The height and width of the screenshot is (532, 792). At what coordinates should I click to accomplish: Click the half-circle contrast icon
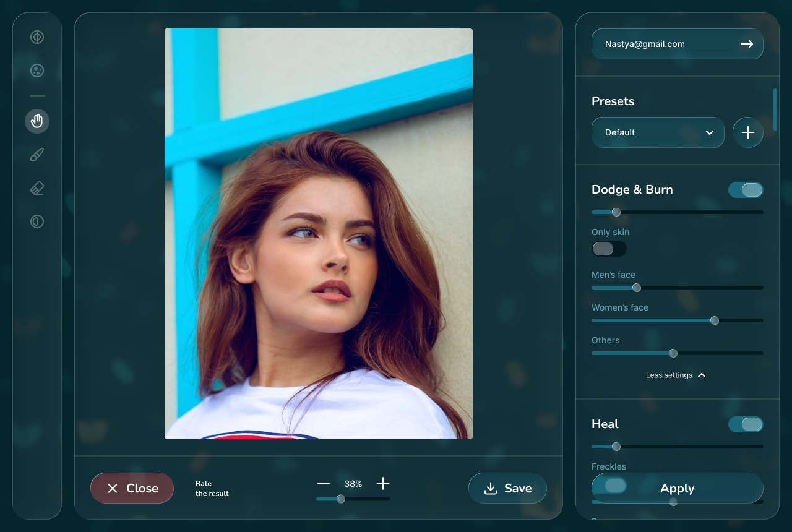(37, 221)
